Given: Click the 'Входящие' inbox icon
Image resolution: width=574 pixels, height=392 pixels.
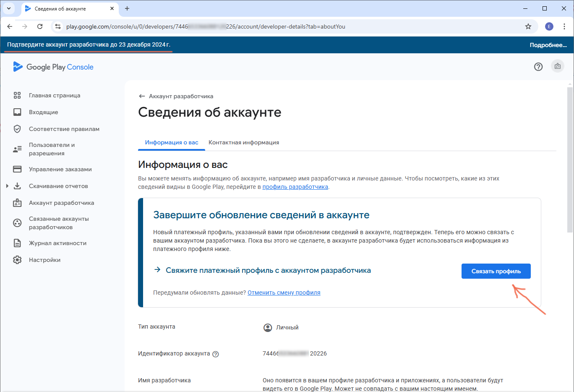Looking at the screenshot, I should (17, 112).
